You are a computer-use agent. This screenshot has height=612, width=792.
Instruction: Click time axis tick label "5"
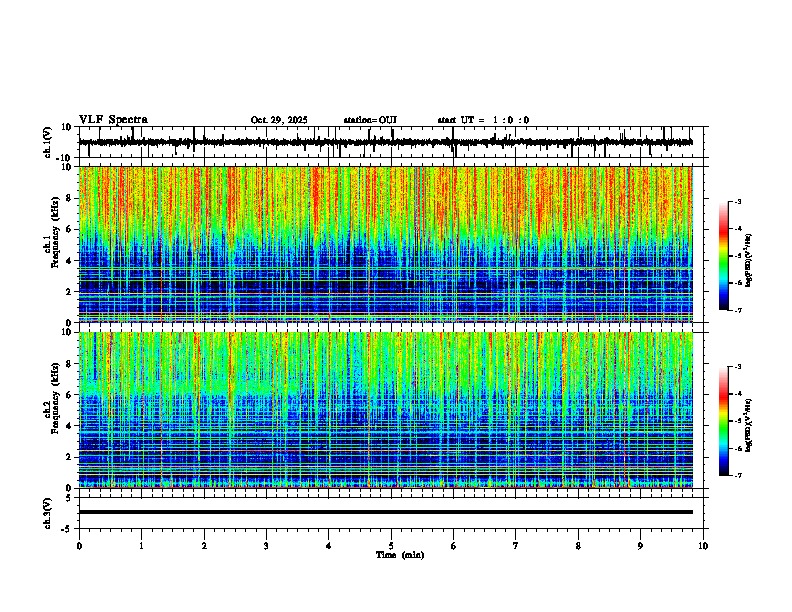391,546
